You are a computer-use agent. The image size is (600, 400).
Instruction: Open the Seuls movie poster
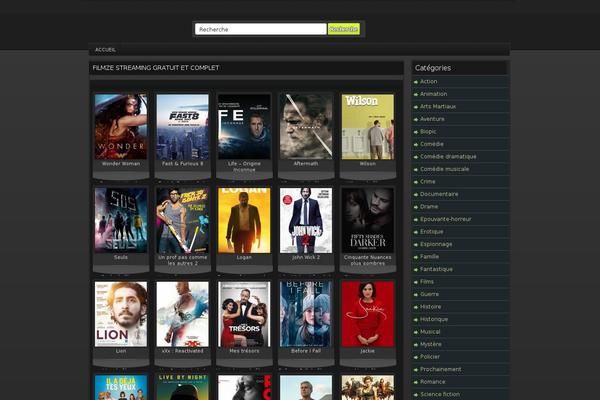pos(121,220)
